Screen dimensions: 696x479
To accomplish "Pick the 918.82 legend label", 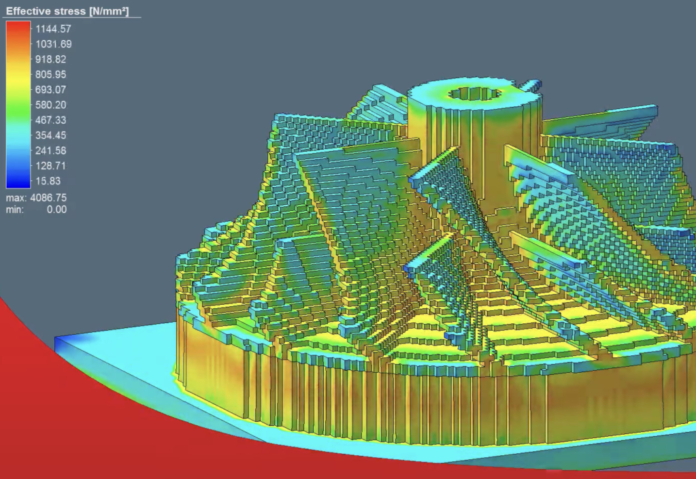I will (x=52, y=59).
